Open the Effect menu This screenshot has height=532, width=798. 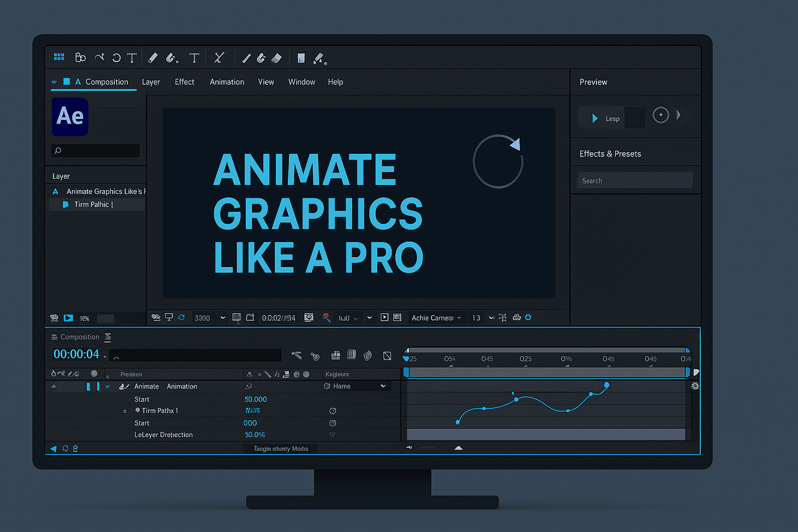tap(184, 82)
